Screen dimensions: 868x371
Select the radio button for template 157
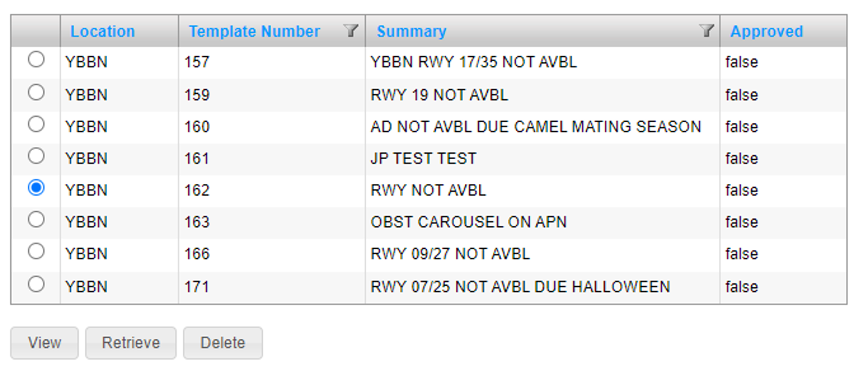(36, 59)
